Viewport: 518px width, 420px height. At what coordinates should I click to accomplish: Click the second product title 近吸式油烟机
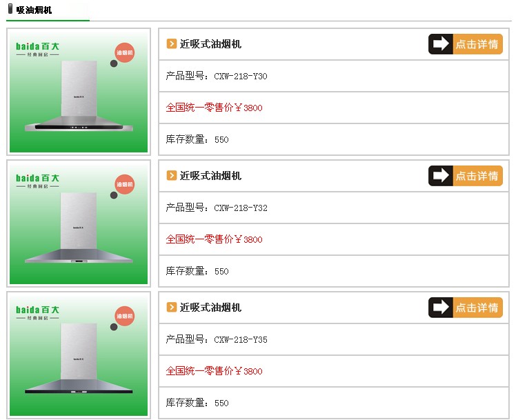(x=210, y=176)
